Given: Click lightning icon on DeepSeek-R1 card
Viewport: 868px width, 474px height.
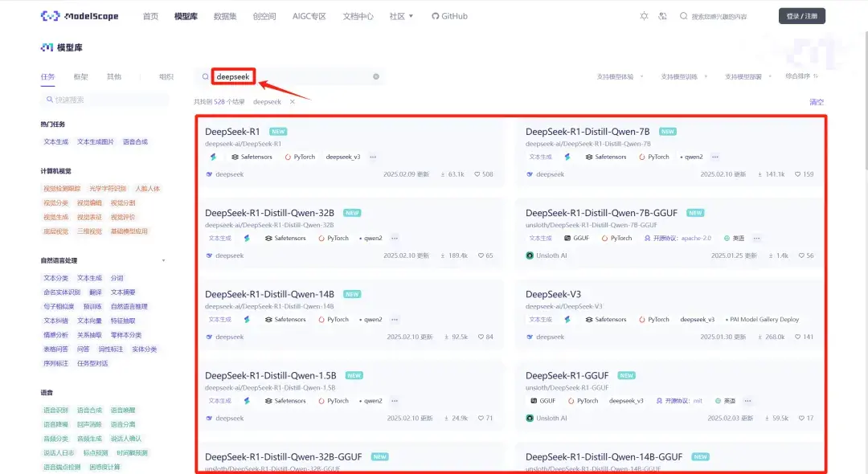Looking at the screenshot, I should 213,157.
